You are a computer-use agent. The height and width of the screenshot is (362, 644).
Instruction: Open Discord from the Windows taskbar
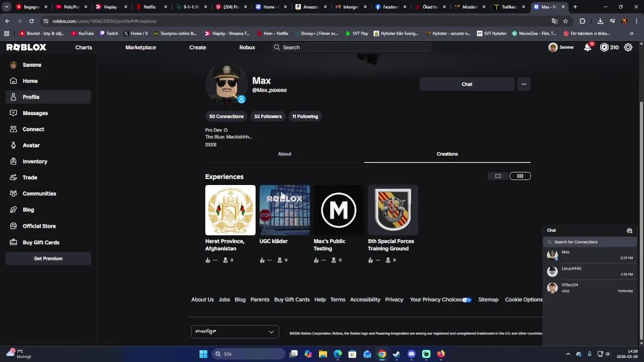[412, 354]
